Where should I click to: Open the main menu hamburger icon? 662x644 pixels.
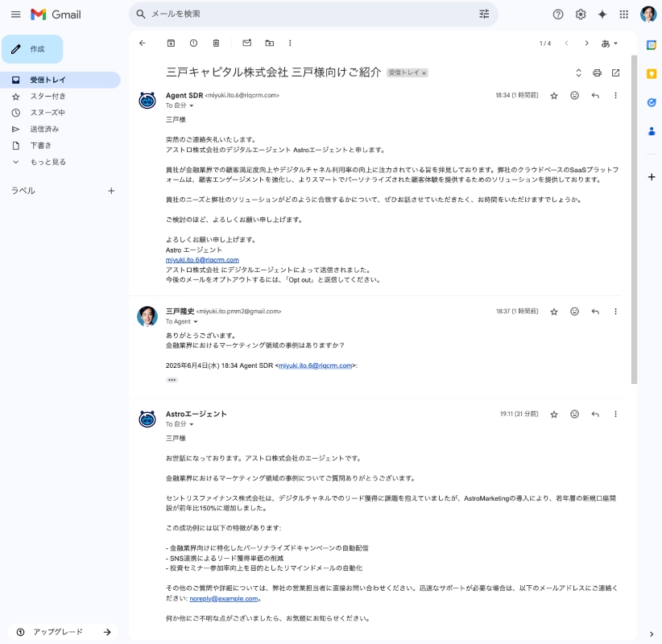point(15,14)
